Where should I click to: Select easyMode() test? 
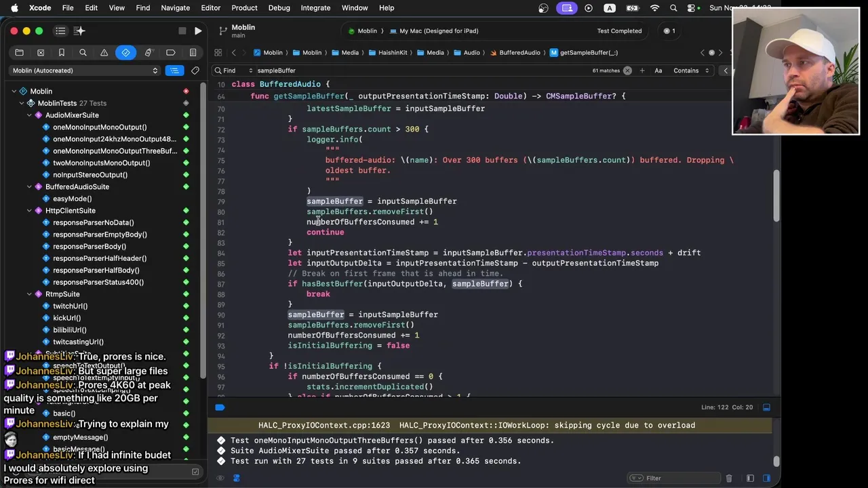point(72,199)
